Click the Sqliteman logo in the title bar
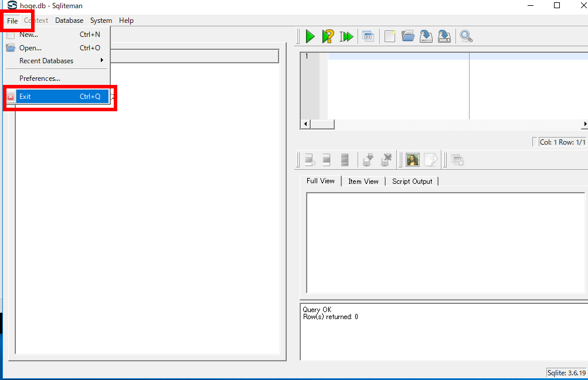The width and height of the screenshot is (588, 380). pyautogui.click(x=12, y=5)
